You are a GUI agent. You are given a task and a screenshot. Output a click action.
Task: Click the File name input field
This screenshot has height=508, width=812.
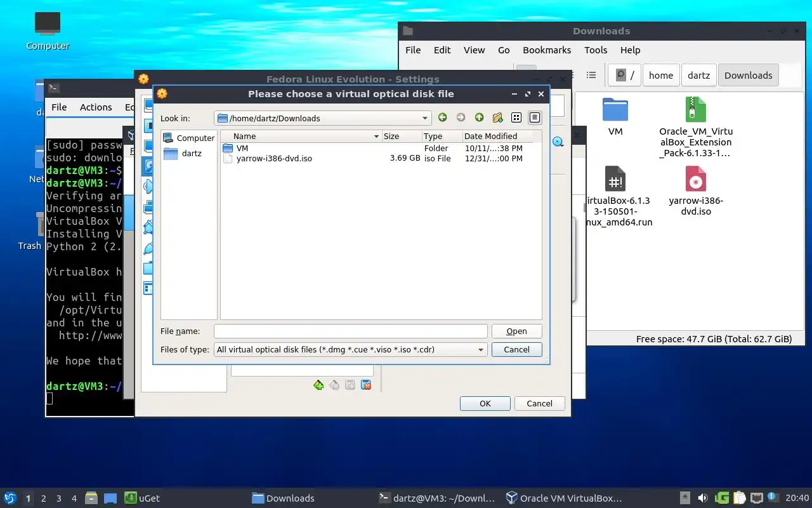point(350,331)
